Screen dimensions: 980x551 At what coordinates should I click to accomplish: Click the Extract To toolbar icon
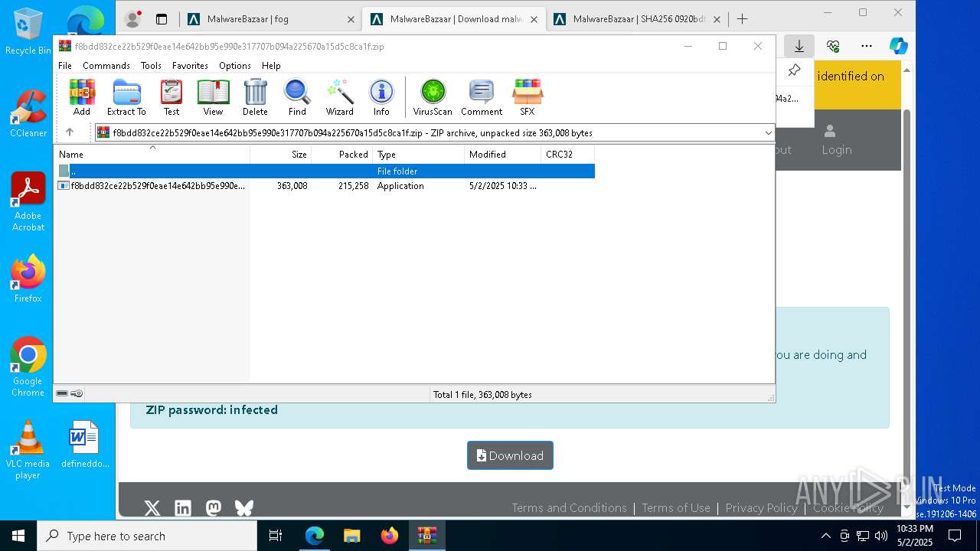click(x=126, y=97)
